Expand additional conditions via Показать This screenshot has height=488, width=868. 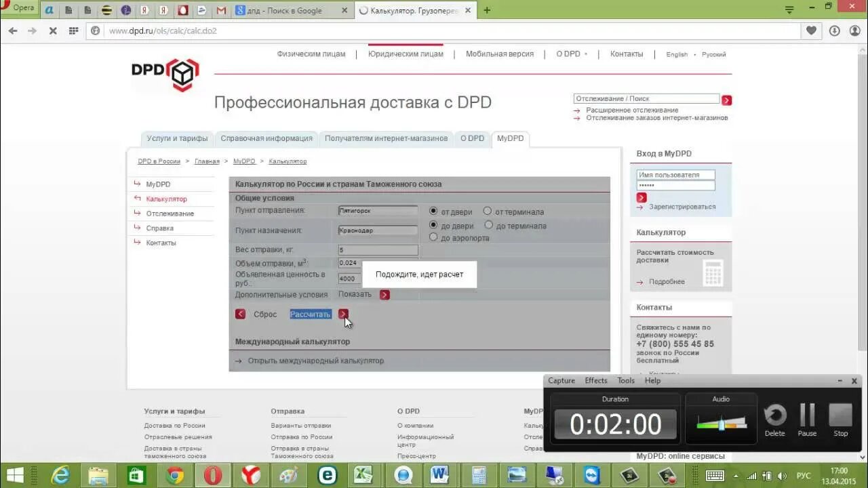pyautogui.click(x=355, y=294)
